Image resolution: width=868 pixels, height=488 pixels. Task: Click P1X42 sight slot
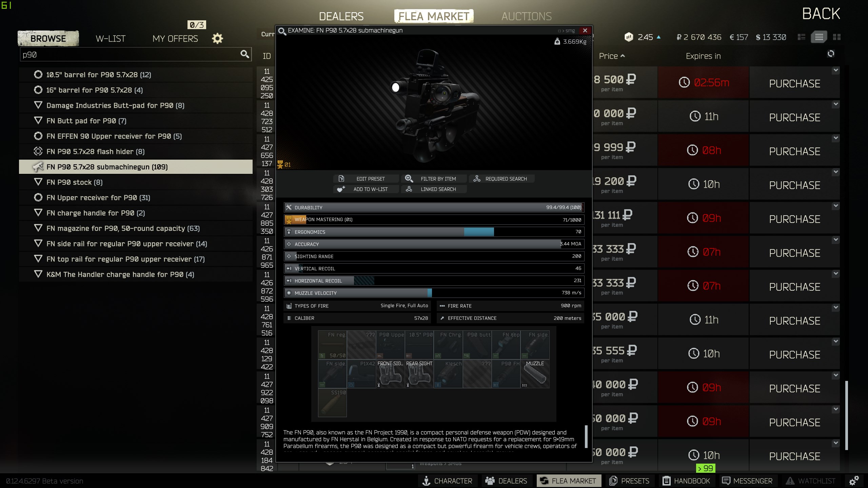click(x=361, y=374)
